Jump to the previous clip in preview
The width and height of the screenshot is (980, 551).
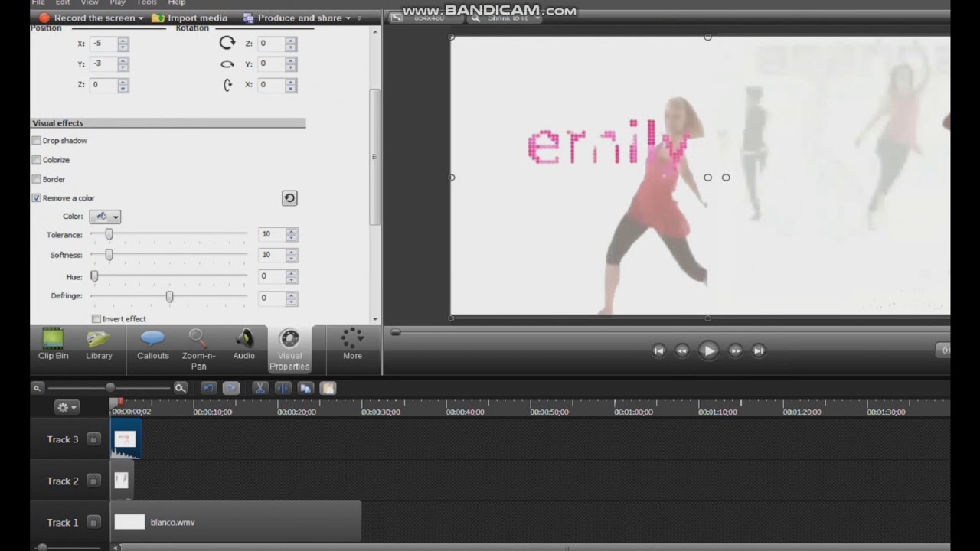click(x=658, y=350)
